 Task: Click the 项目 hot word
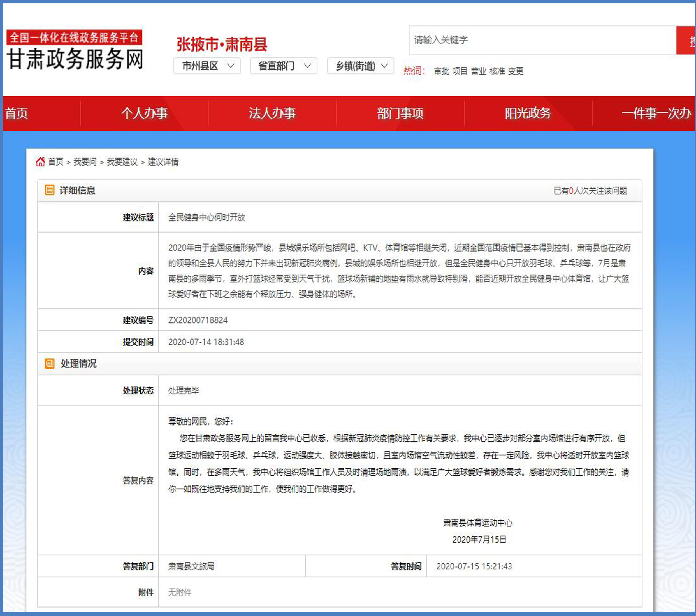pyautogui.click(x=460, y=71)
